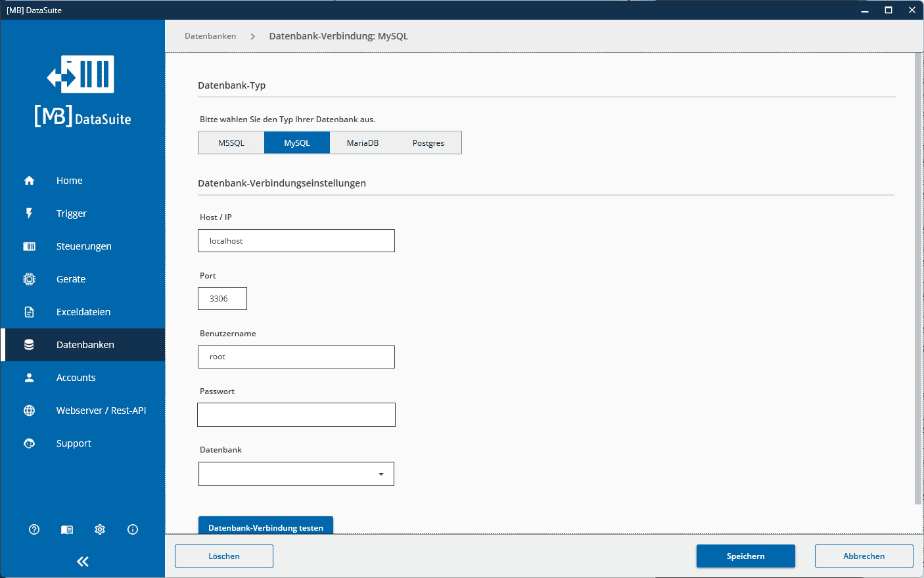Open settings gear icon in sidebar
The image size is (924, 578).
click(100, 529)
